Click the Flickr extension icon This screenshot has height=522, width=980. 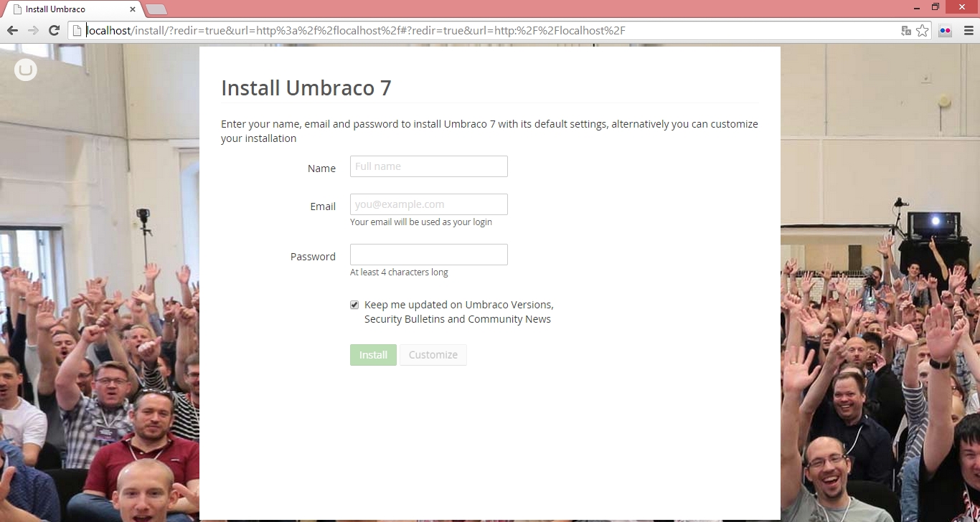pyautogui.click(x=945, y=31)
